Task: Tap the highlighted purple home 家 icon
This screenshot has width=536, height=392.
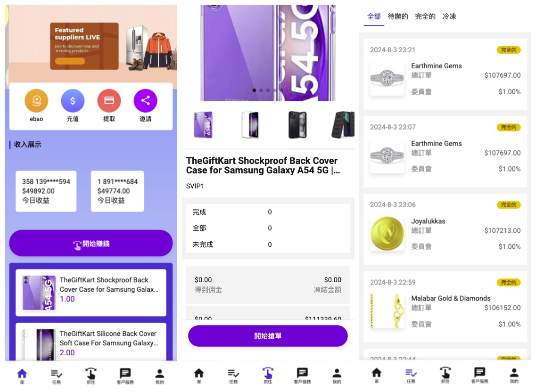Action: click(x=22, y=375)
